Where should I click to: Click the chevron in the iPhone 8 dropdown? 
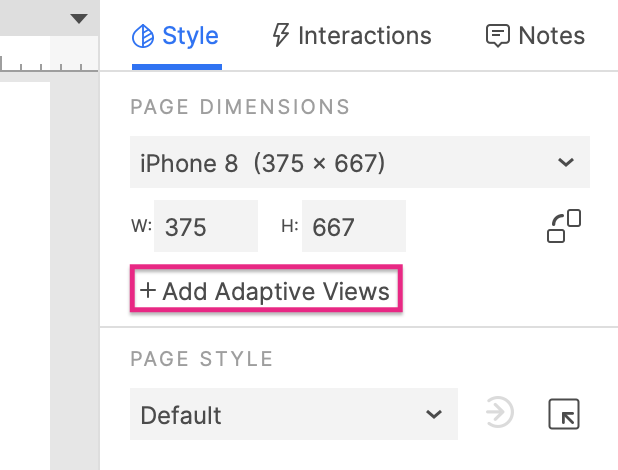coord(566,162)
